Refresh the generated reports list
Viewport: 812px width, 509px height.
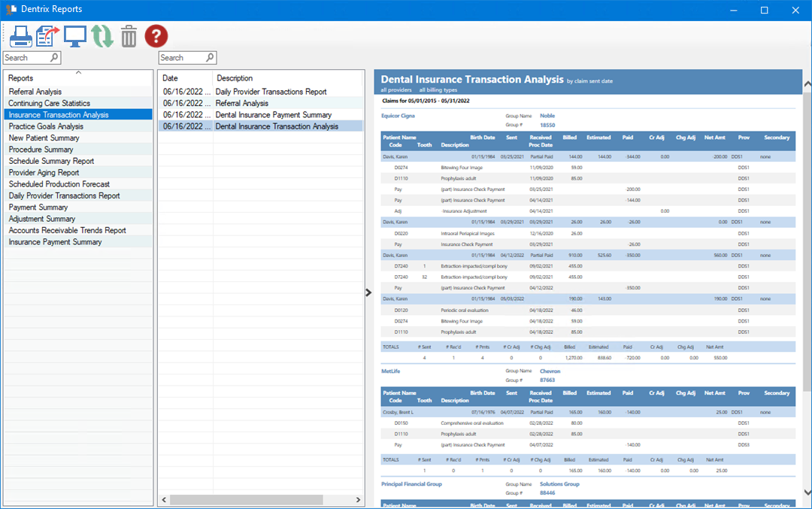101,35
